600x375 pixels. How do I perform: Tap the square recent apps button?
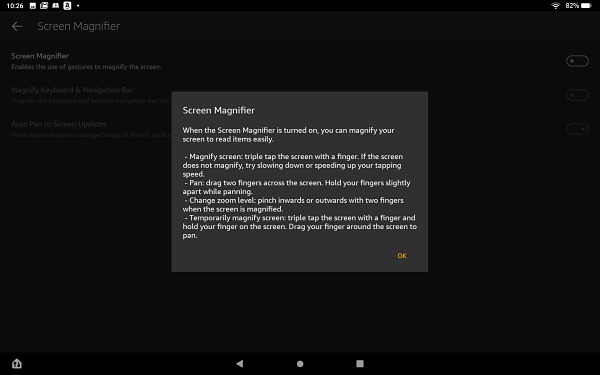click(x=360, y=363)
